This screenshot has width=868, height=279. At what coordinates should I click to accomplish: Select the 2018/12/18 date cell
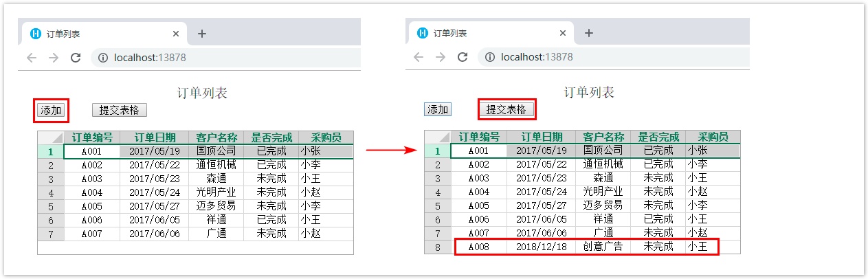pos(541,247)
